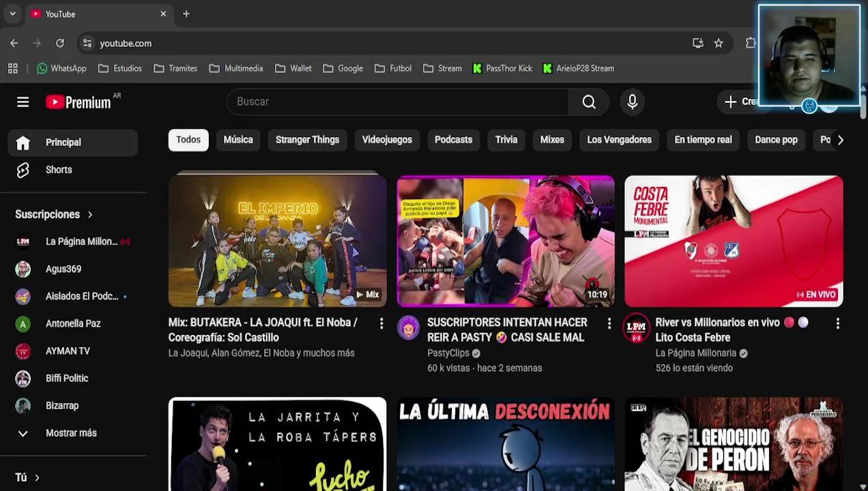Open the Google bookmark folder
The image size is (868, 491).
click(x=343, y=68)
